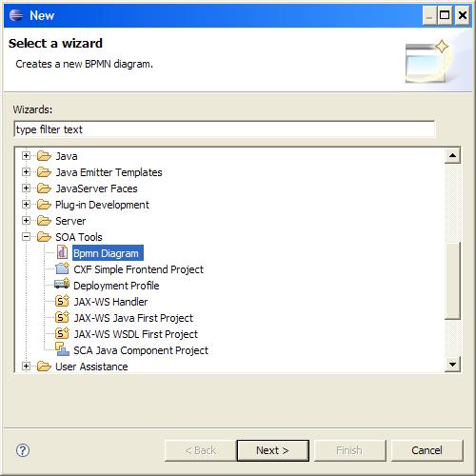This screenshot has height=476, width=476.
Task: Select the JavaServer Faces label
Action: (96, 188)
